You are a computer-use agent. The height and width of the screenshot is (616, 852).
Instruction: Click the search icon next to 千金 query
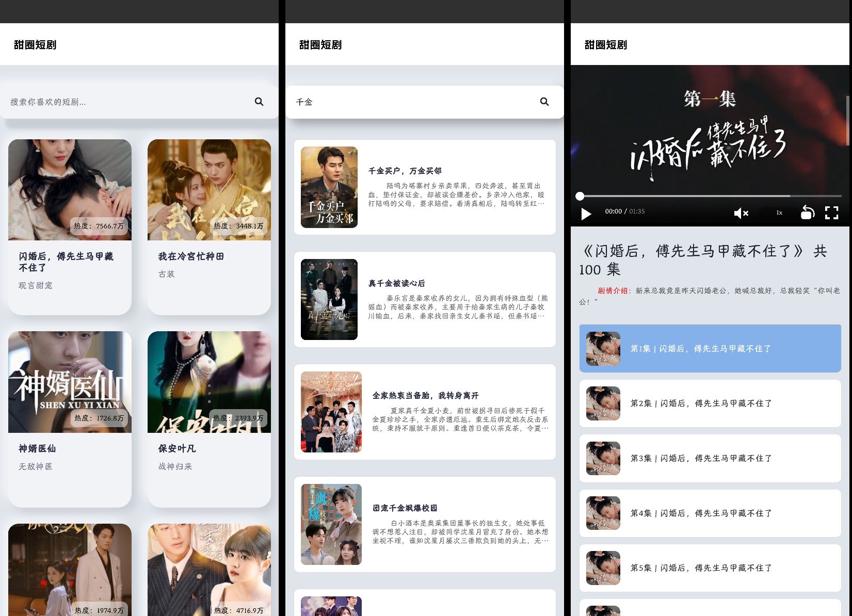pyautogui.click(x=544, y=102)
